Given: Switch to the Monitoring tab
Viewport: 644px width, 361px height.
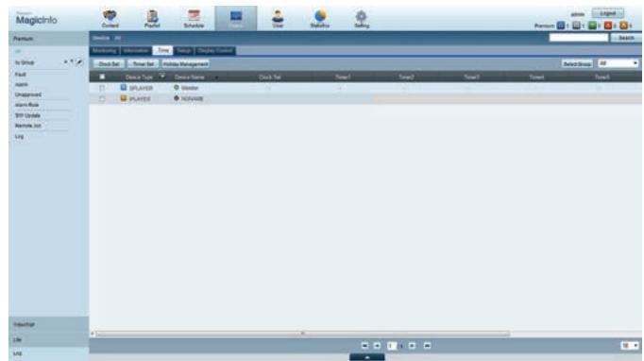Looking at the screenshot, I should tap(104, 51).
